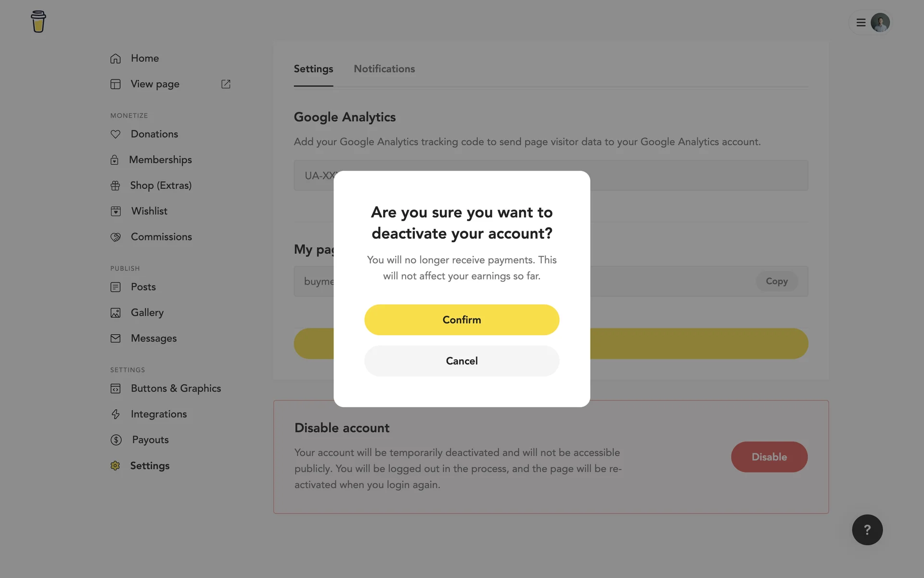Click the Wishlist calendar-heart icon
The height and width of the screenshot is (578, 924).
click(x=115, y=211)
